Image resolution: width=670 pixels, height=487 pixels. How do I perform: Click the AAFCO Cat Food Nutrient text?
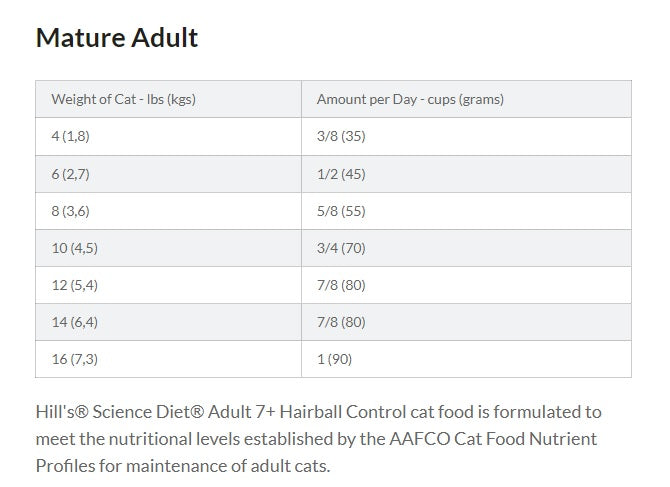pos(493,439)
